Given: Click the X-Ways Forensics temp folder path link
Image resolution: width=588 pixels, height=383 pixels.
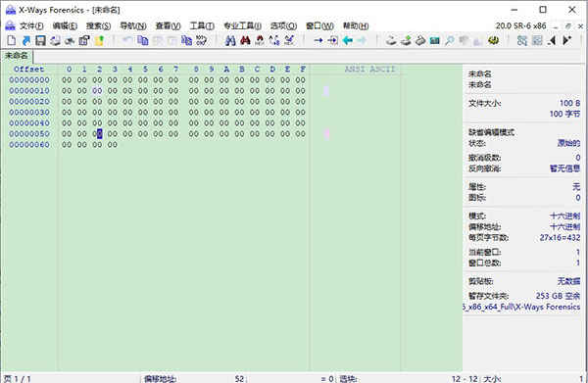Looking at the screenshot, I should (x=521, y=307).
